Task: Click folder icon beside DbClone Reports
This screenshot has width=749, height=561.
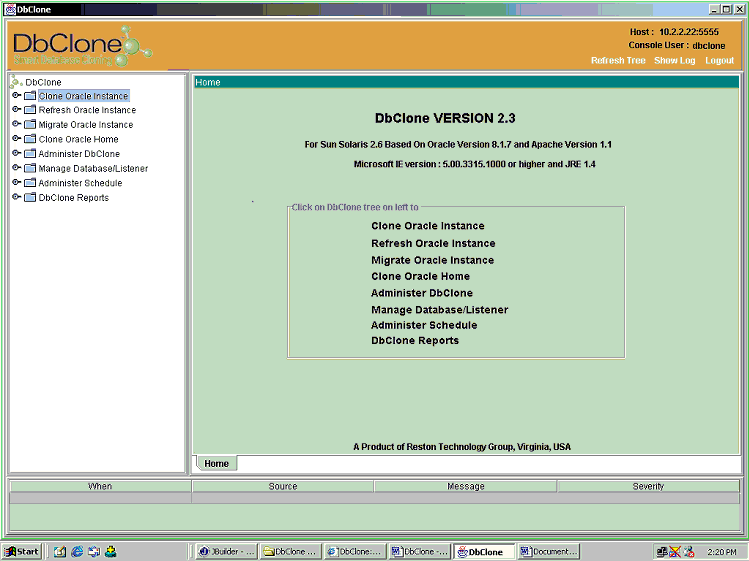Action: 30,197
